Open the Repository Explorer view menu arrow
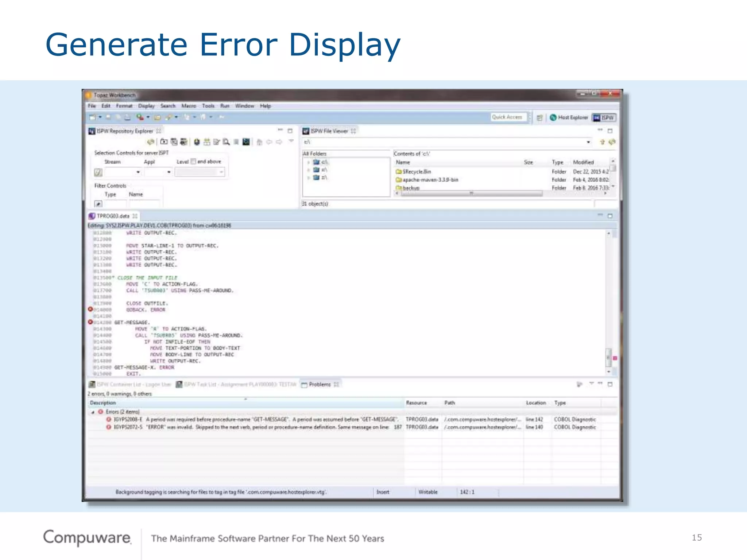This screenshot has height=560, width=747. tap(291, 141)
